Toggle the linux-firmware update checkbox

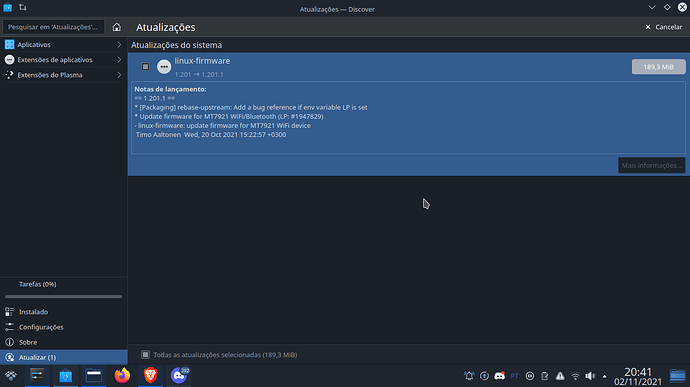click(145, 66)
